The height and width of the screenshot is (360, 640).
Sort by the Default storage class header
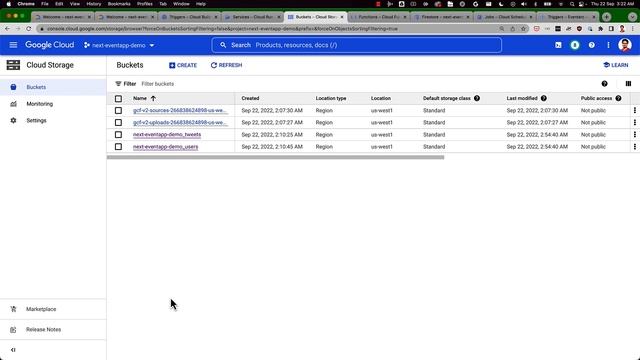point(447,98)
